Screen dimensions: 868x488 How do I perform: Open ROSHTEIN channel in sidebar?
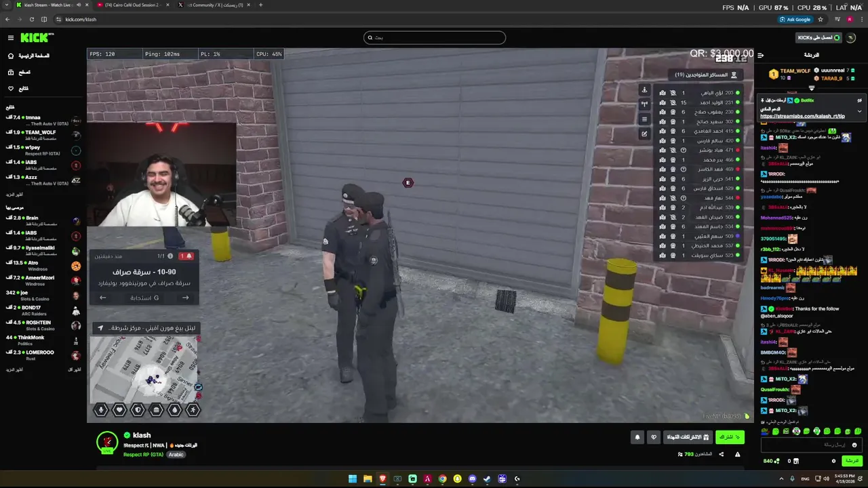43,325
